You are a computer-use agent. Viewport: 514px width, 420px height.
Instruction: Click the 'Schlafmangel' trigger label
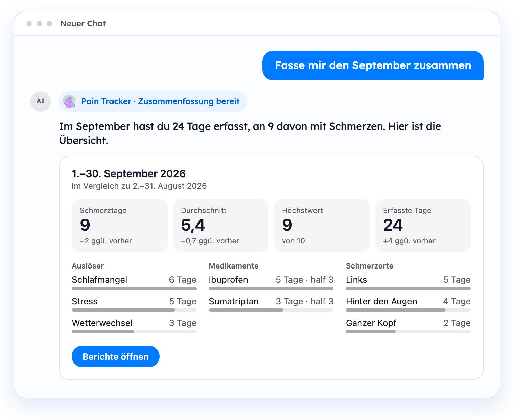click(x=99, y=280)
